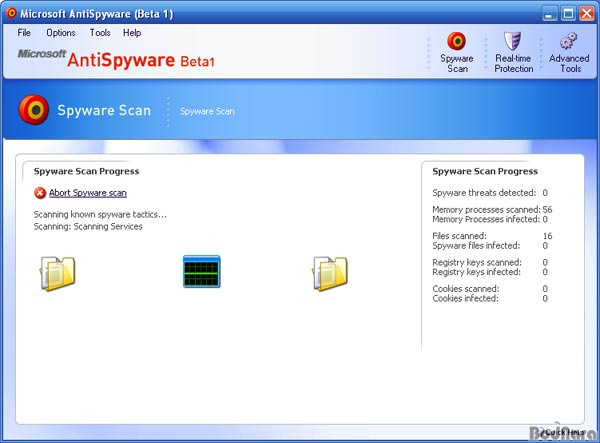Viewport: 600px width, 443px height.
Task: Maximize the AntiSpyware window
Action: point(568,14)
